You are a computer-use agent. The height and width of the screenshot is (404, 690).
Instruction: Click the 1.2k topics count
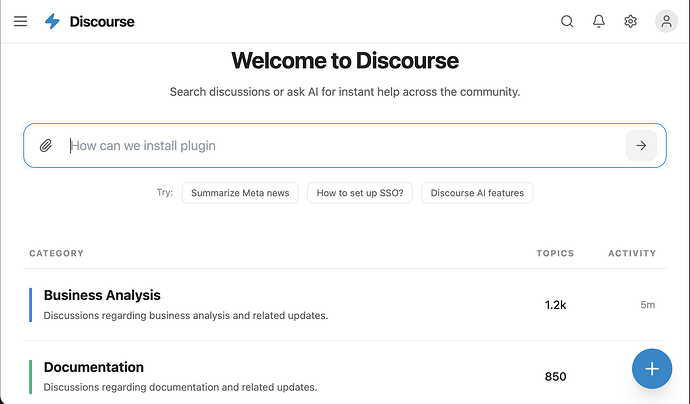[x=555, y=305]
